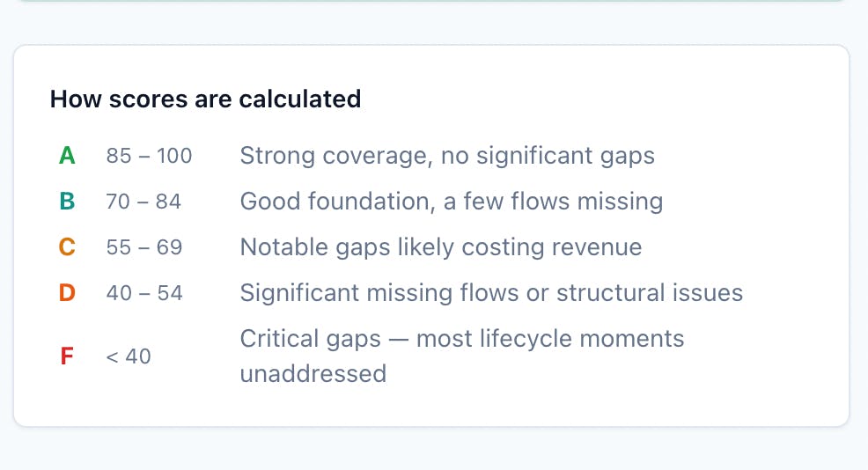The width and height of the screenshot is (868, 470).
Task: Select the 70 – 84 score range
Action: coord(143,202)
